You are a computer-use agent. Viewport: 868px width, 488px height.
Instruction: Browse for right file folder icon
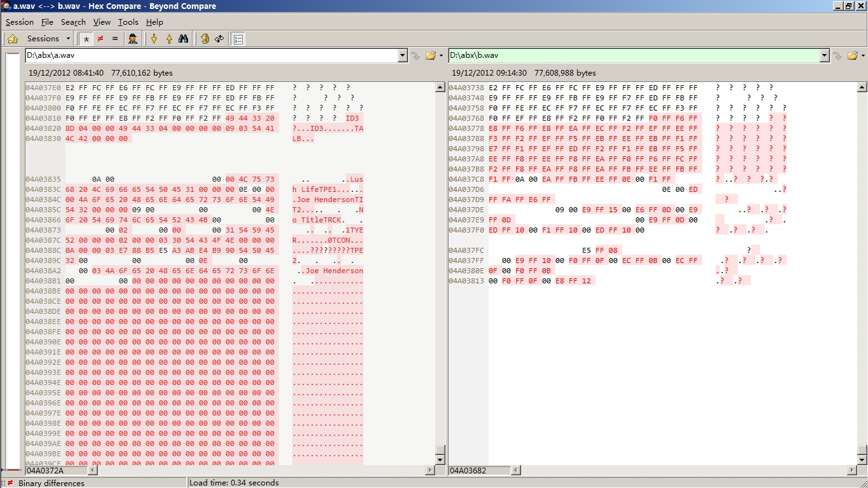(853, 56)
